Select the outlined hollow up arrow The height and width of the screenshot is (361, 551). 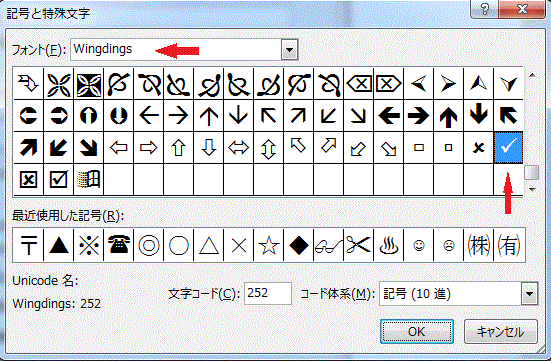(x=179, y=148)
